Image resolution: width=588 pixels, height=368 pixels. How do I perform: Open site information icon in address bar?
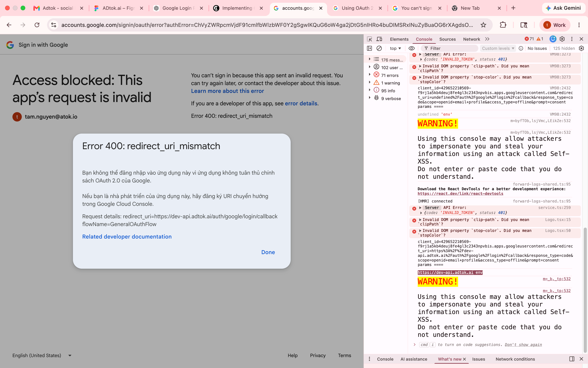(54, 25)
